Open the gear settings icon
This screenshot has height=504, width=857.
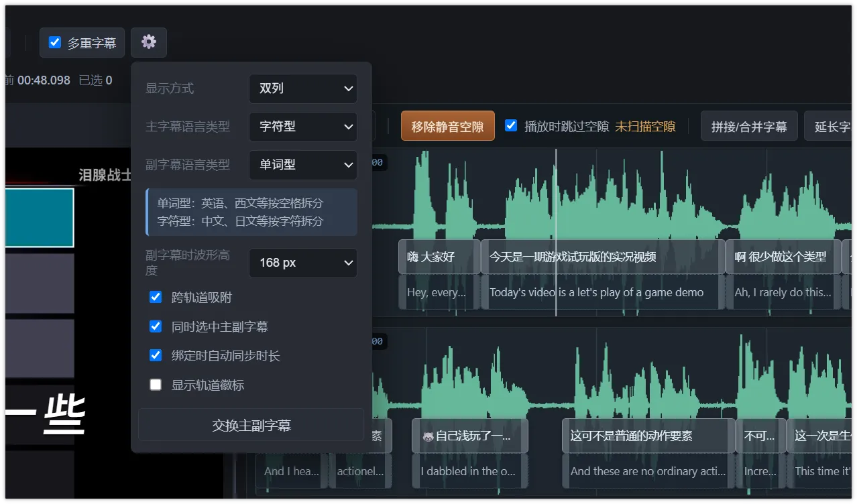(149, 42)
